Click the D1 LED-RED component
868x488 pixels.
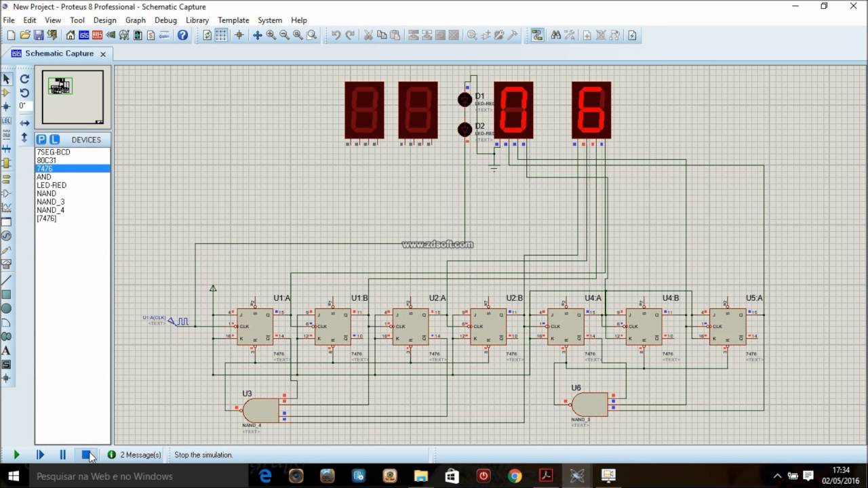pyautogui.click(x=465, y=100)
